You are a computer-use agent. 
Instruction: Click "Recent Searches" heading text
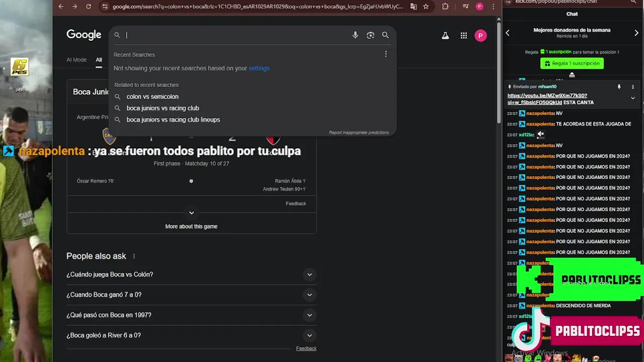[x=134, y=55]
